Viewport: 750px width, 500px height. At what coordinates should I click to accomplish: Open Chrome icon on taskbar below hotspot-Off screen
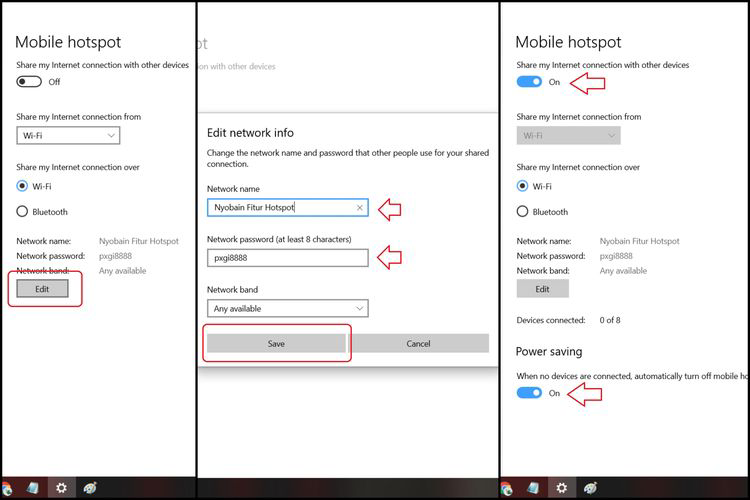pyautogui.click(x=6, y=489)
